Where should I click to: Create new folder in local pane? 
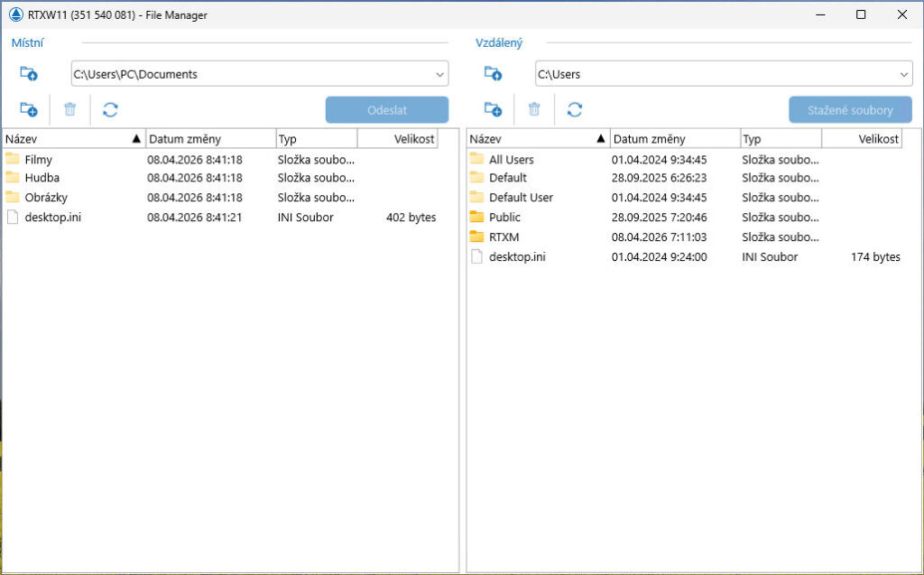29,110
